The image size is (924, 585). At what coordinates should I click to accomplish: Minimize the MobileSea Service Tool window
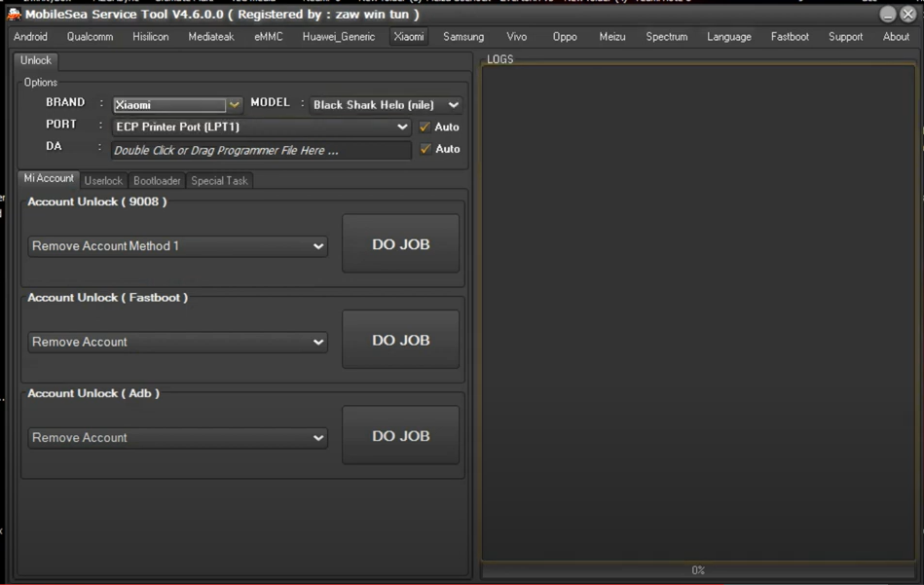pos(887,15)
